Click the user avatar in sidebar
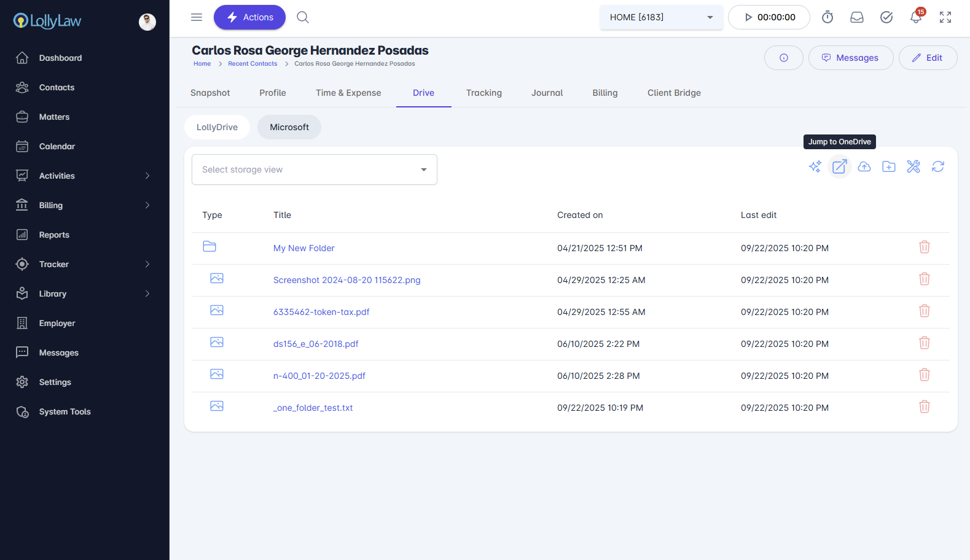970x560 pixels. click(147, 22)
